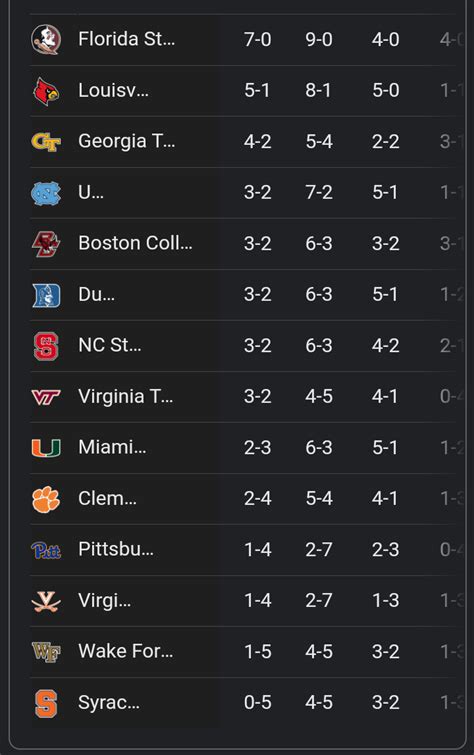Select the Wake For... team row
This screenshot has width=474, height=755.
tap(243, 652)
